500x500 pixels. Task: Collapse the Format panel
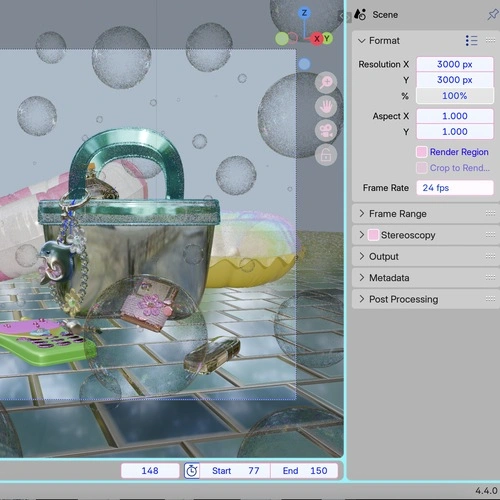coord(362,41)
